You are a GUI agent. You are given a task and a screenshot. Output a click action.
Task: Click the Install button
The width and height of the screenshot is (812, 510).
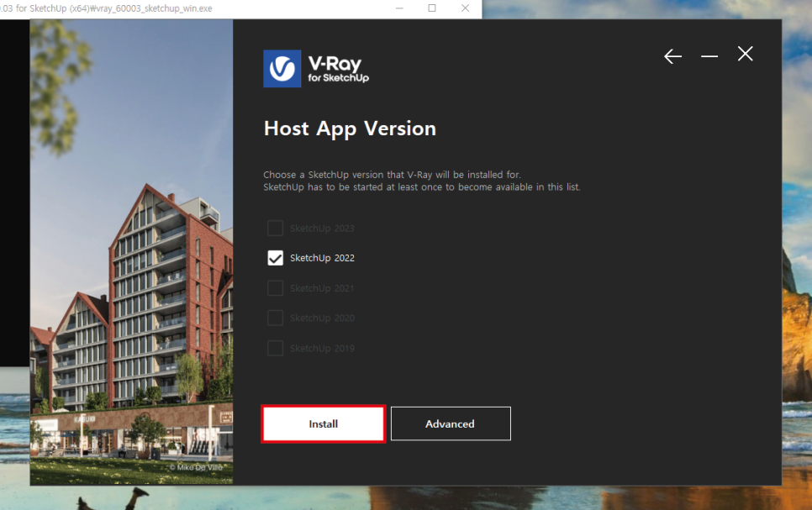tap(323, 423)
